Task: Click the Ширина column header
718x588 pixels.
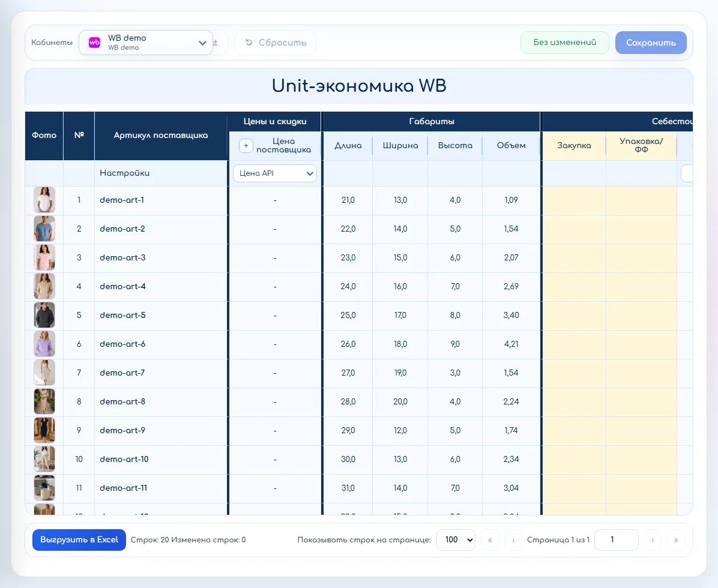Action: pyautogui.click(x=400, y=146)
